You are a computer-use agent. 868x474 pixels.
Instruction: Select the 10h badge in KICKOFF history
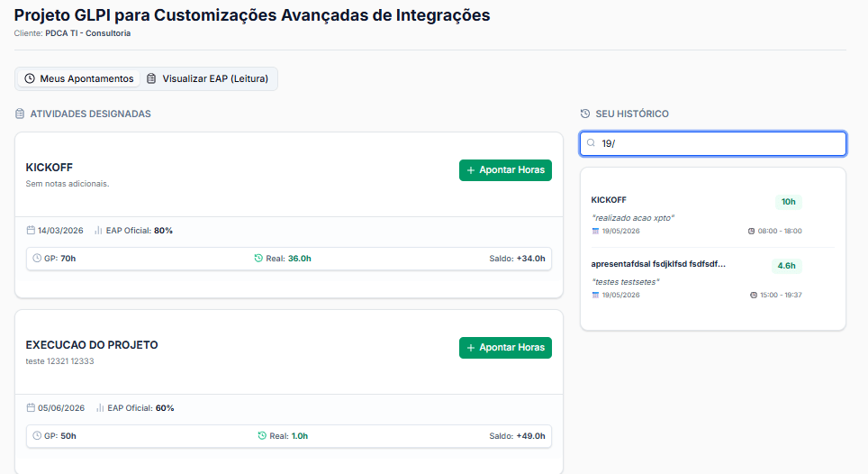pos(788,202)
